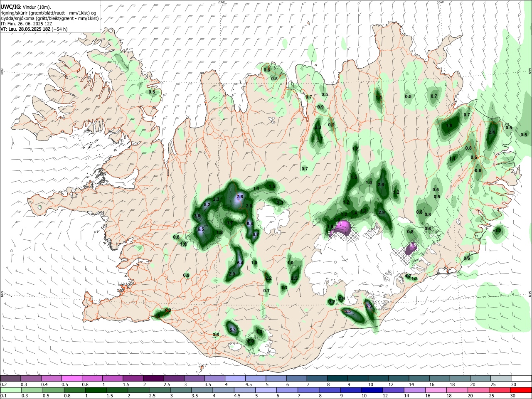Click the bright pink 0.5 snow legend swatch
The width and height of the screenshot is (532, 399).
72,379
